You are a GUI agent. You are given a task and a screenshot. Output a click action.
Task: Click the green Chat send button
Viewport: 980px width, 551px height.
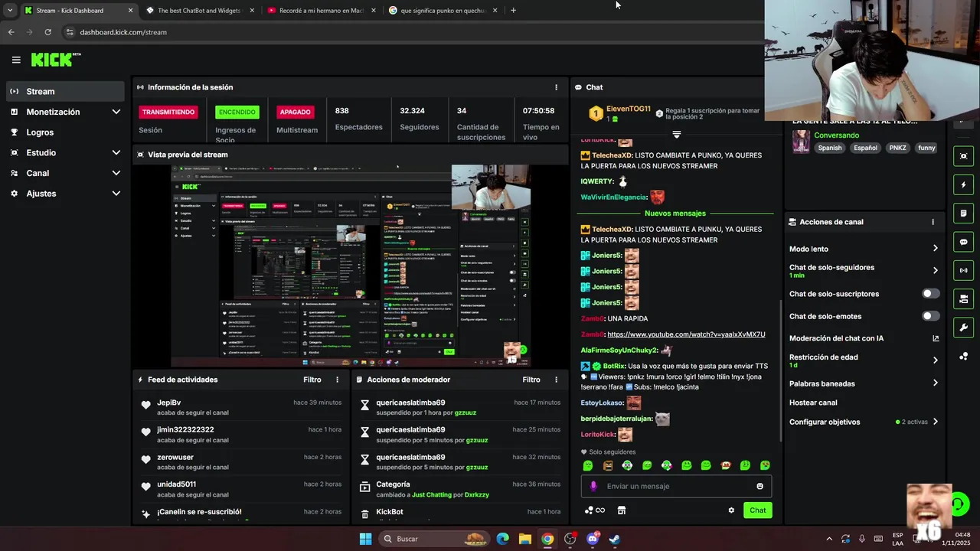[x=757, y=510]
